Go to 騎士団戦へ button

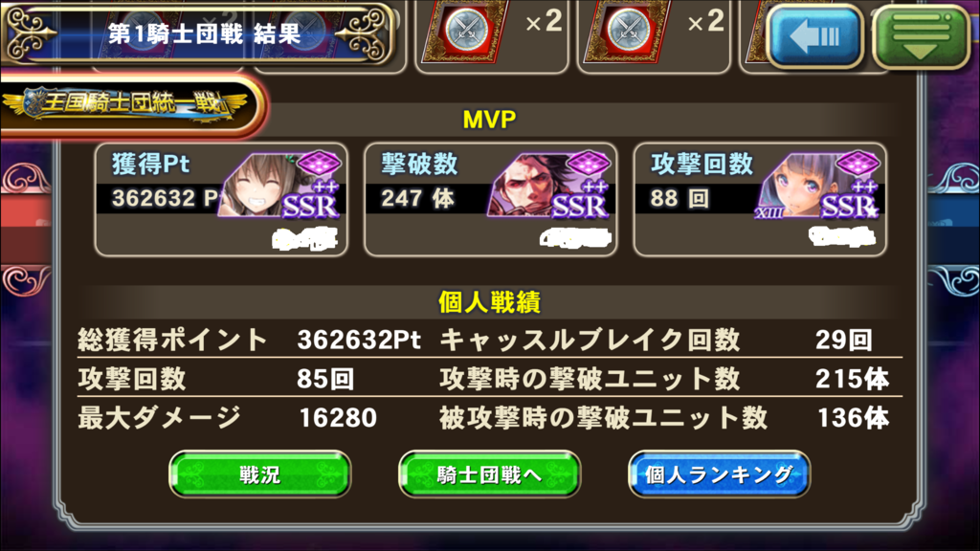(489, 474)
